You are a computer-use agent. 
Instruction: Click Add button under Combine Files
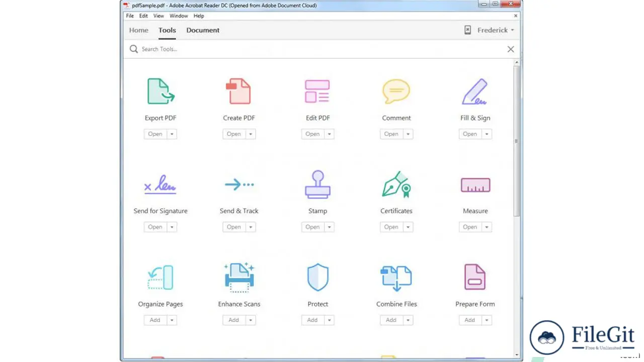[391, 320]
